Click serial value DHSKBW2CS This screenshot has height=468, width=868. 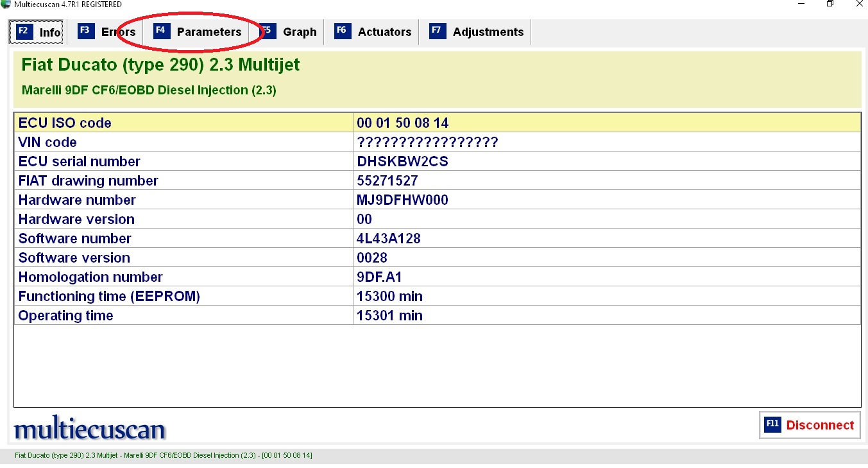402,161
